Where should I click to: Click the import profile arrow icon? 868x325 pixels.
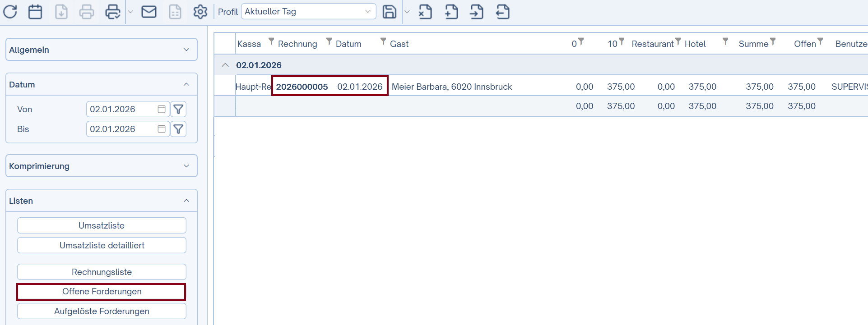pos(477,12)
